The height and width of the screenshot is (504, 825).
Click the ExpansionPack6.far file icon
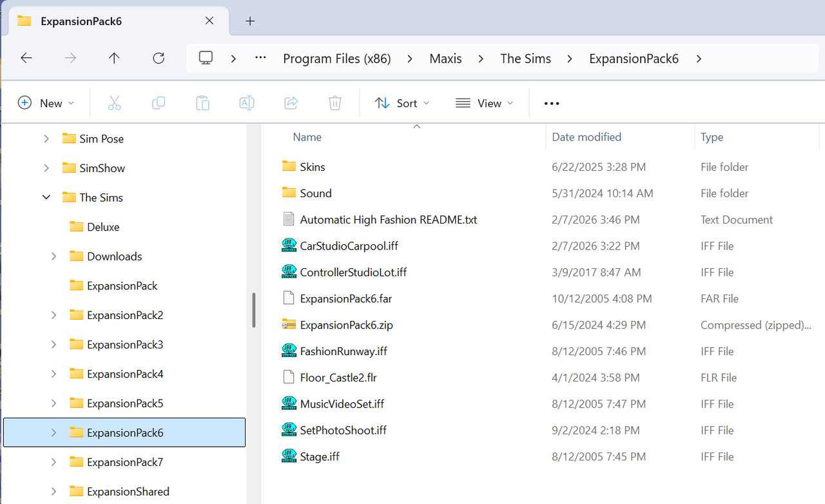[289, 298]
